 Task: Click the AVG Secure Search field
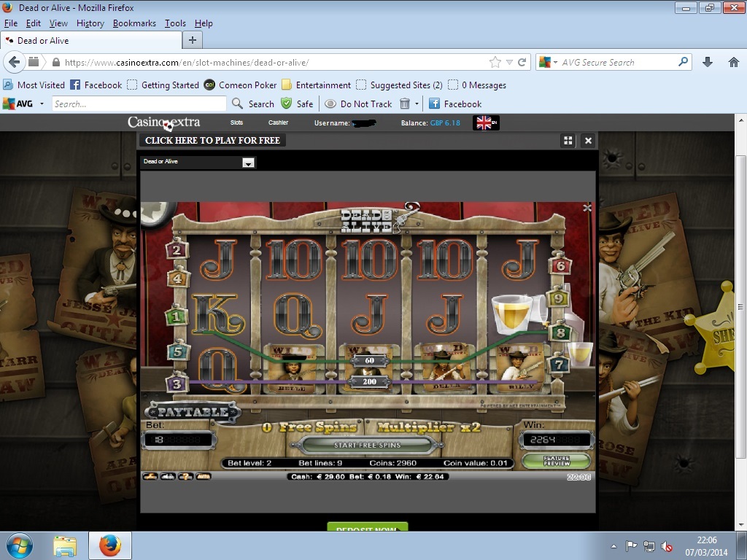[x=618, y=63]
